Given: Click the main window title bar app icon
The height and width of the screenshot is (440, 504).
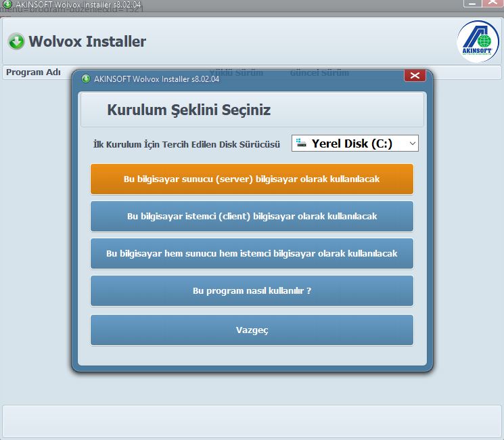Looking at the screenshot, I should 7,4.
